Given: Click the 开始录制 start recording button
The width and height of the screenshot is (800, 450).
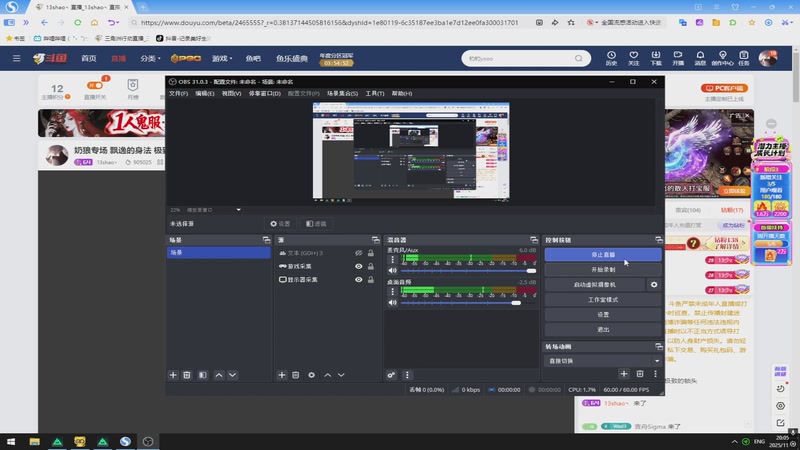Looking at the screenshot, I should [603, 269].
